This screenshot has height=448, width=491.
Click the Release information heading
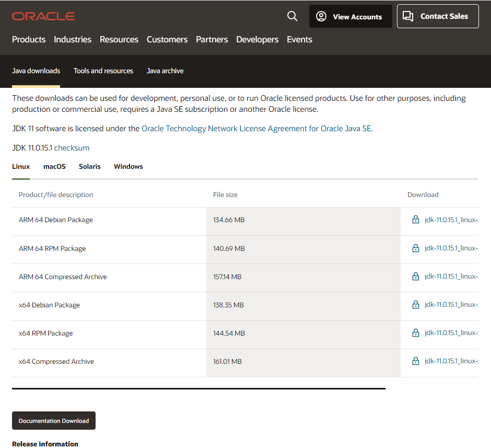[x=45, y=444]
